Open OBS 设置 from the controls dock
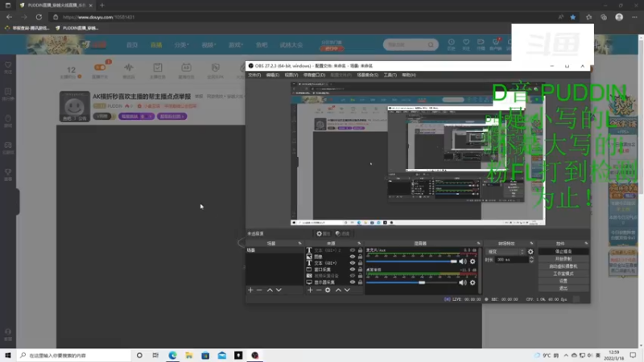 coord(563,281)
